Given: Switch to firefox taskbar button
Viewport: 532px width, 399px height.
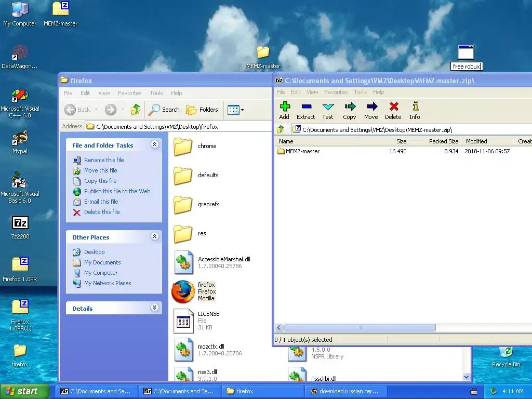Looking at the screenshot, I should [262, 391].
